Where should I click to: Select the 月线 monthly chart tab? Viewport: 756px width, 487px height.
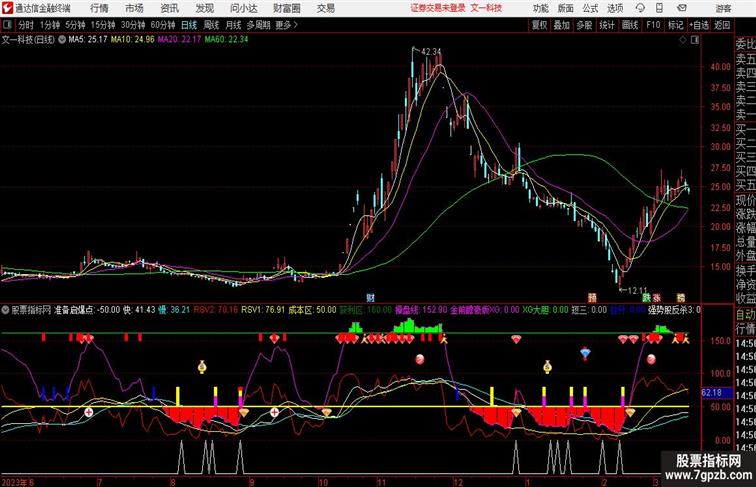[x=233, y=25]
